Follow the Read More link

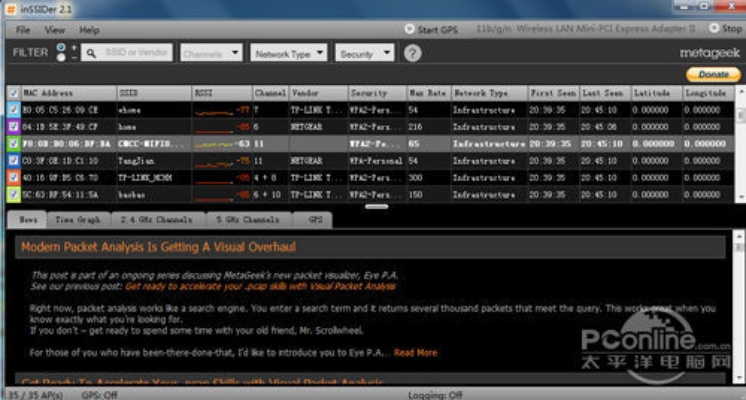tap(415, 352)
